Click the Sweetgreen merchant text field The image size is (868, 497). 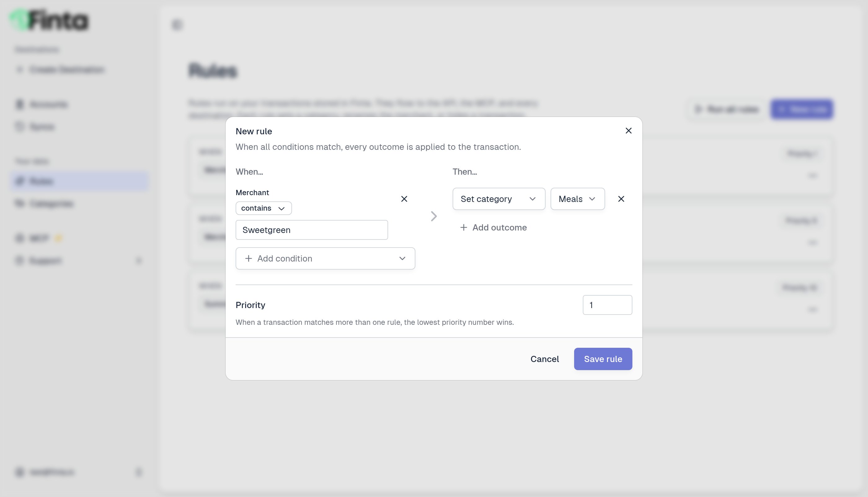pos(311,230)
